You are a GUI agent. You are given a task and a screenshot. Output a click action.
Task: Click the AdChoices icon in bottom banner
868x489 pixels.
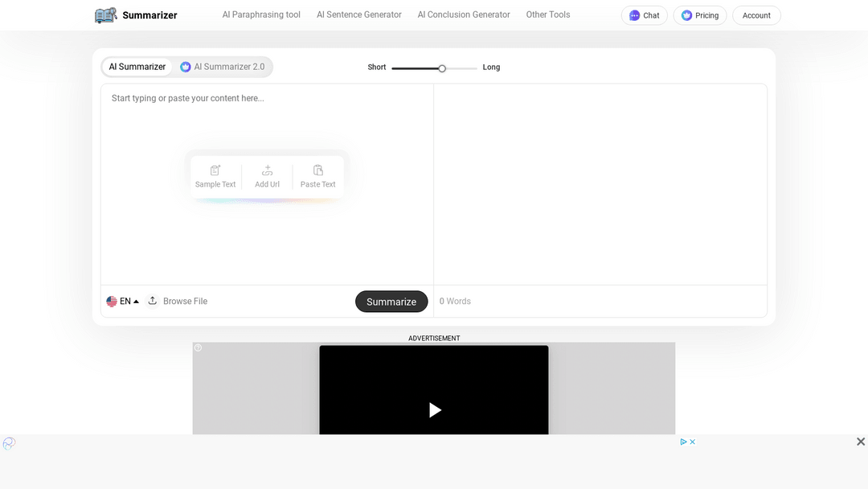click(x=684, y=442)
